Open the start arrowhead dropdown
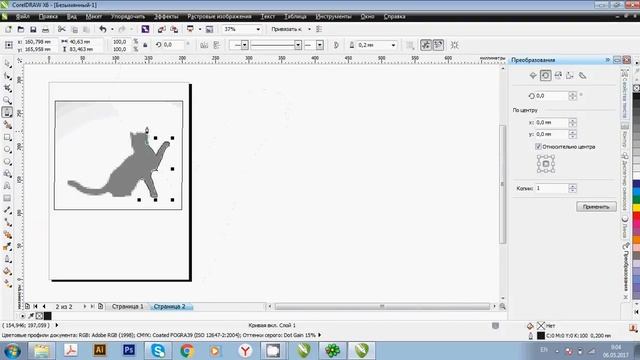The width and height of the screenshot is (640, 360). 244,45
